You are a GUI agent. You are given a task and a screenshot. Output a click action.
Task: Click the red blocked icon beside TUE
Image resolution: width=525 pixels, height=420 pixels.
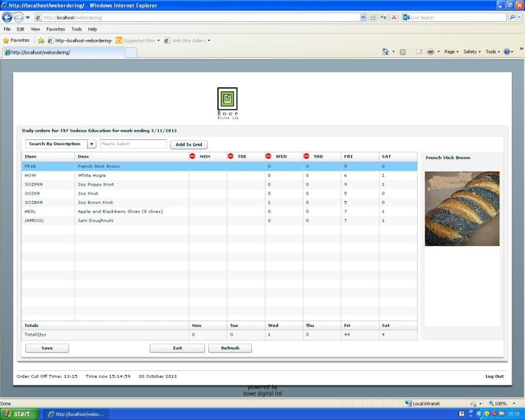pyautogui.click(x=230, y=156)
